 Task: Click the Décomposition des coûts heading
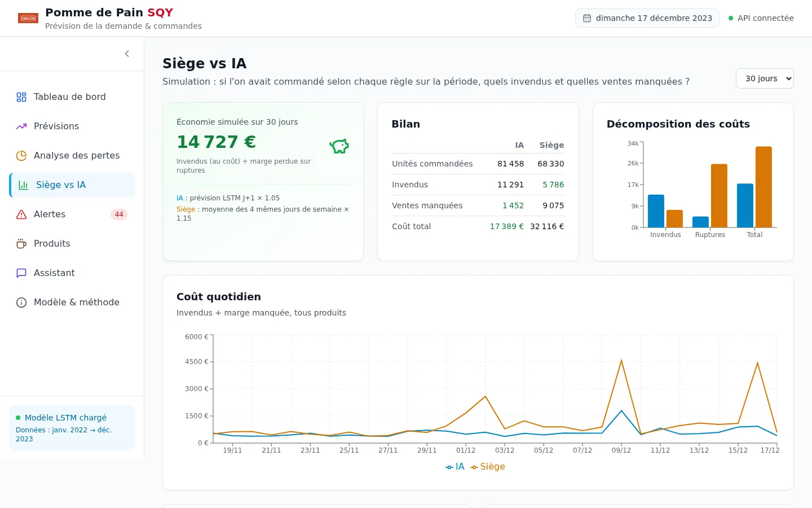tap(678, 124)
